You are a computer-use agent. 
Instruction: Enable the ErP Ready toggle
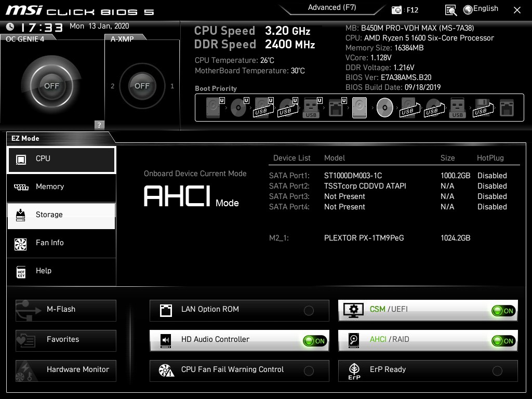tap(497, 371)
